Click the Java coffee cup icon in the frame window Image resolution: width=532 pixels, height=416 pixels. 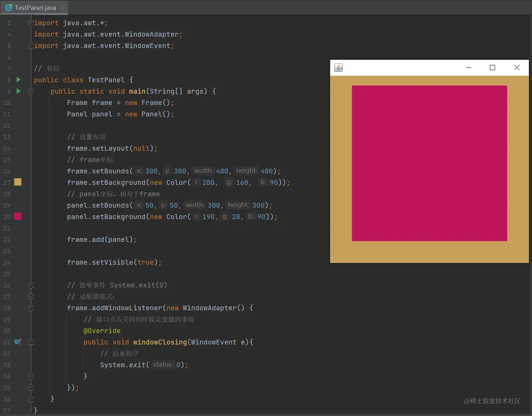click(x=338, y=68)
